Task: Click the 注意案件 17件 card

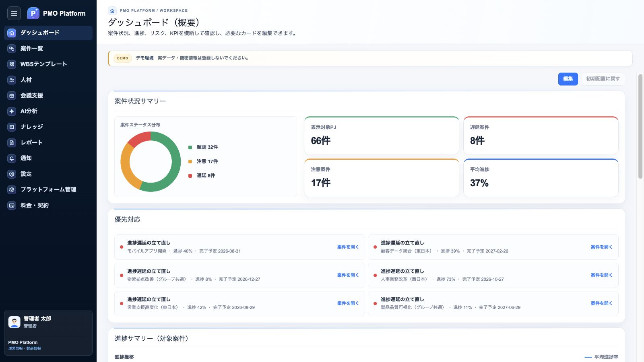Action: pyautogui.click(x=382, y=178)
